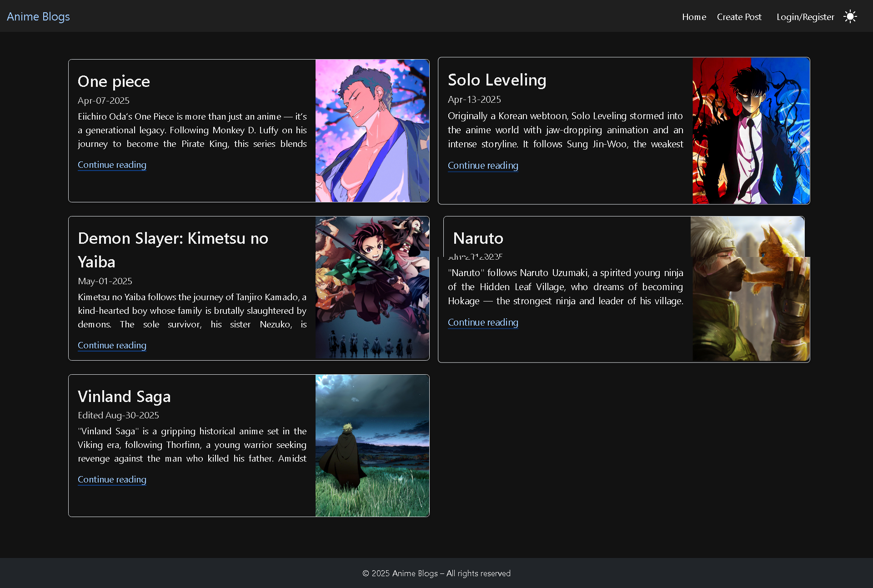Open the Home nav item

694,17
